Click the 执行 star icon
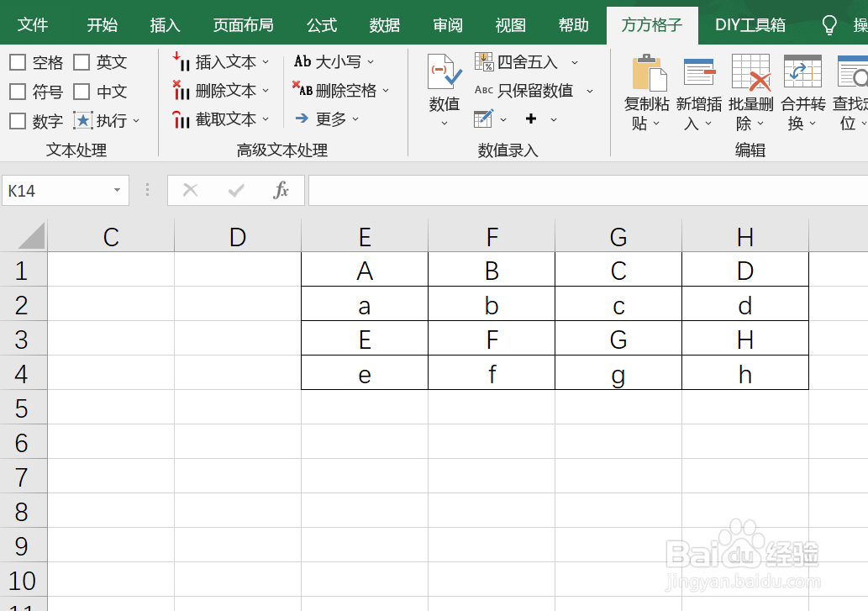 click(x=83, y=120)
